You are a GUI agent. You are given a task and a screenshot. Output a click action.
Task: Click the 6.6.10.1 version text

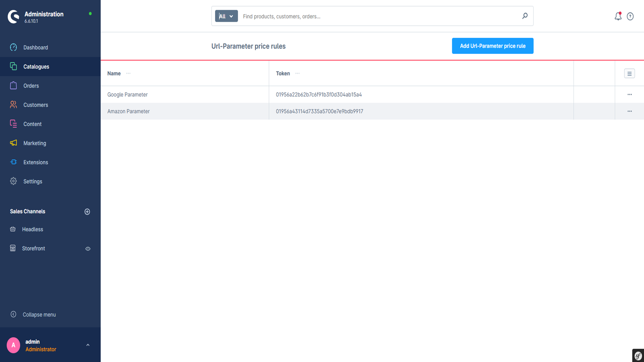(x=31, y=21)
